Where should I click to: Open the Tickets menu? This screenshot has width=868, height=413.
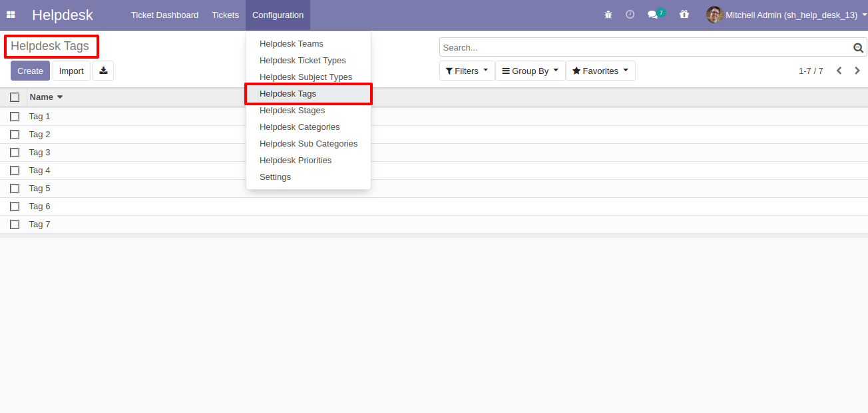225,15
